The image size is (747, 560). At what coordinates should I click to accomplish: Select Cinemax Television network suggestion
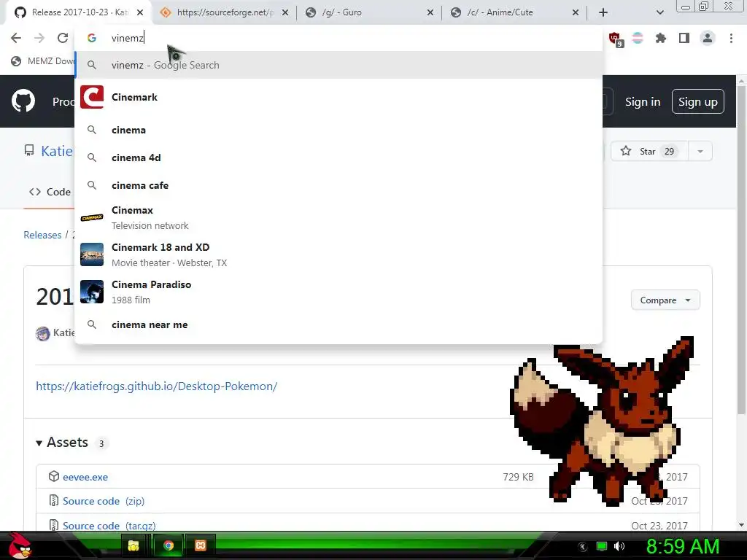coord(338,217)
